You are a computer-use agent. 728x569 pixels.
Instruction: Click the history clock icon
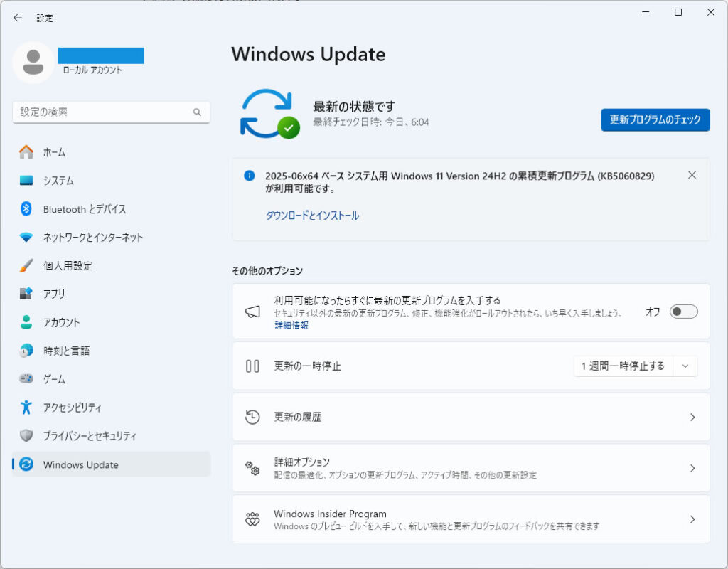coord(252,417)
